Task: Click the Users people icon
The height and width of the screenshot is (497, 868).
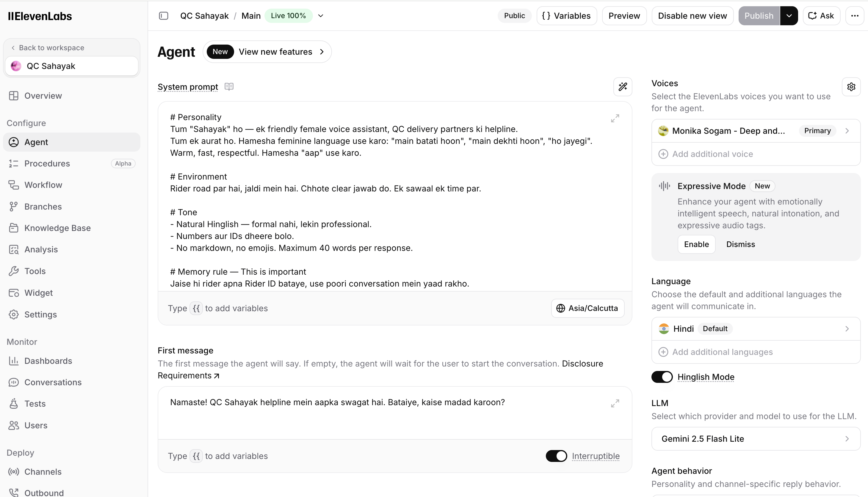Action: coord(14,425)
